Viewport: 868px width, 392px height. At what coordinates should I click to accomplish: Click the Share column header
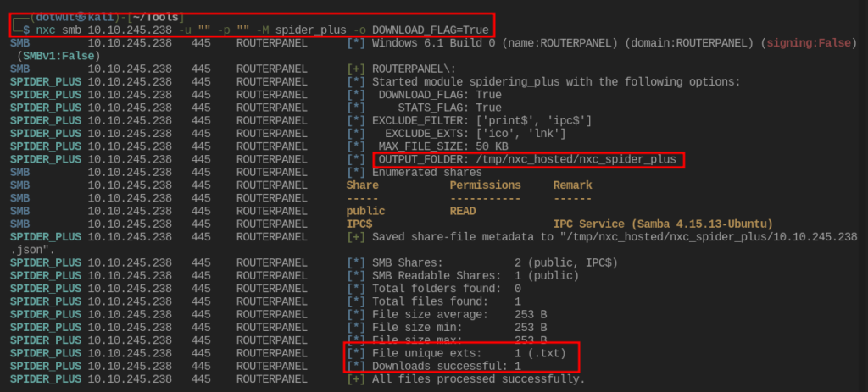coord(363,185)
